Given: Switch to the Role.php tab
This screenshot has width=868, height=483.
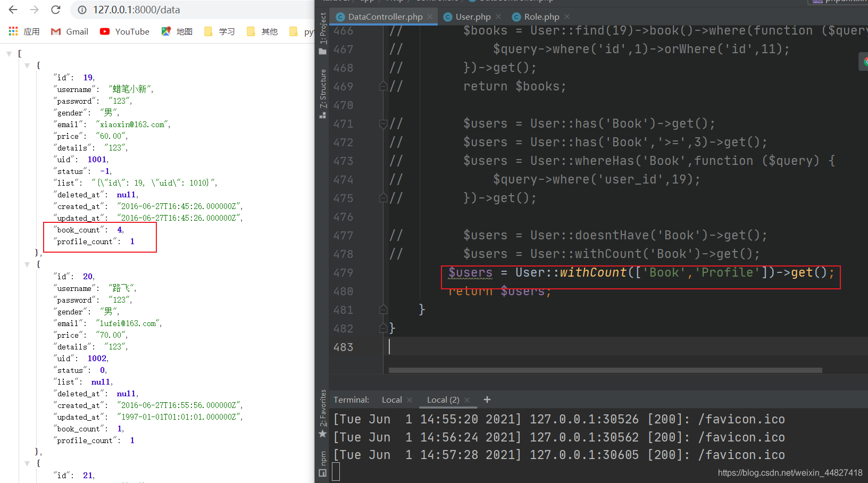Looking at the screenshot, I should (x=541, y=16).
